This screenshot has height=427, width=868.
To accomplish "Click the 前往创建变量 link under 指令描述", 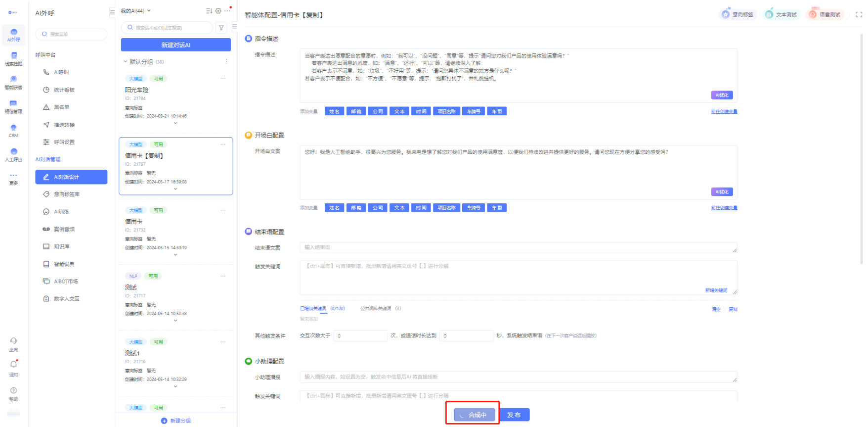I will pyautogui.click(x=724, y=112).
